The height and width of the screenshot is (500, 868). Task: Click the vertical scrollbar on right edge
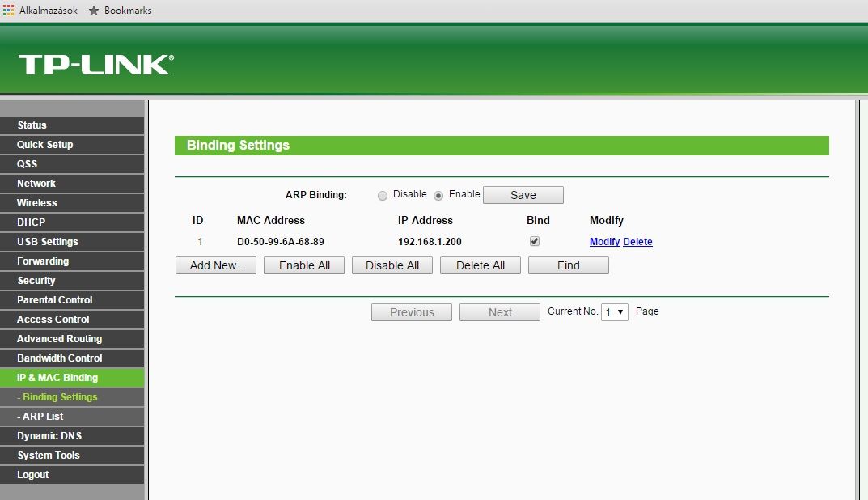tap(857, 300)
